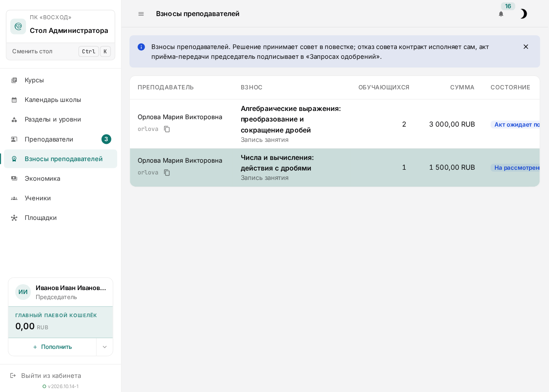Open Ученики list

click(x=60, y=198)
